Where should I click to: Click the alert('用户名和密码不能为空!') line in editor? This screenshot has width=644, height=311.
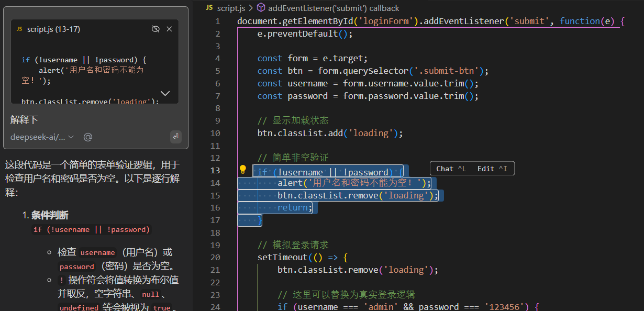(354, 183)
